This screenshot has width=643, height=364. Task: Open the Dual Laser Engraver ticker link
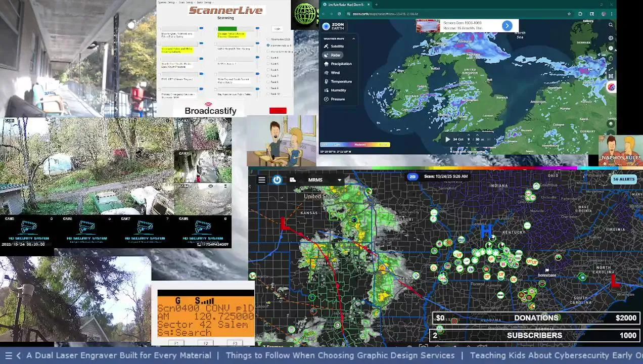click(x=118, y=355)
